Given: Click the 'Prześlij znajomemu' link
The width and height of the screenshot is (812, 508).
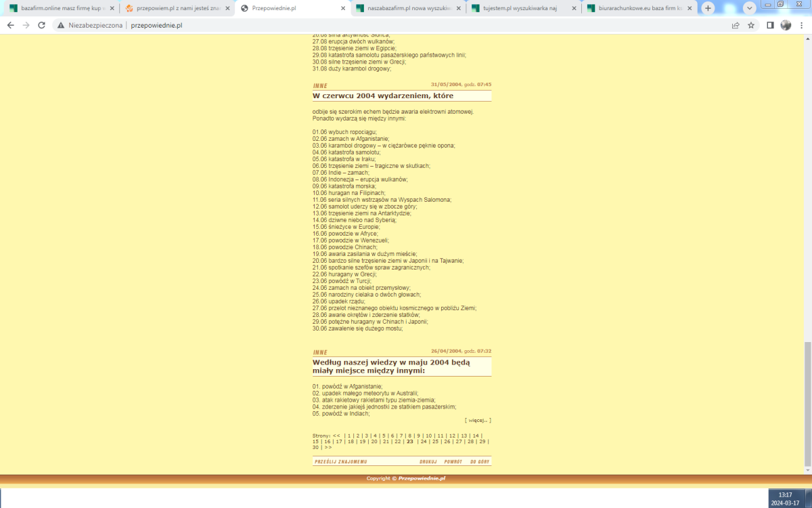Looking at the screenshot, I should pyautogui.click(x=340, y=462).
